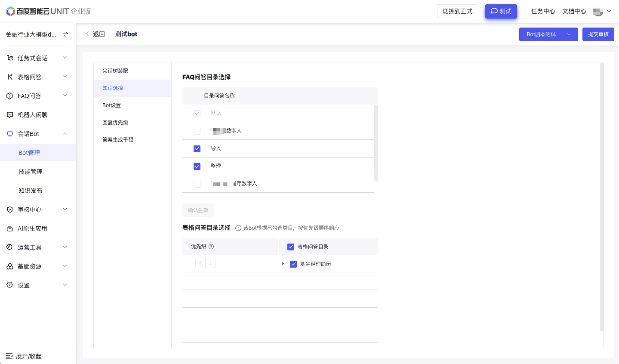This screenshot has height=364, width=619.
Task: Go to Bot管理 in sidebar
Action: (38, 153)
